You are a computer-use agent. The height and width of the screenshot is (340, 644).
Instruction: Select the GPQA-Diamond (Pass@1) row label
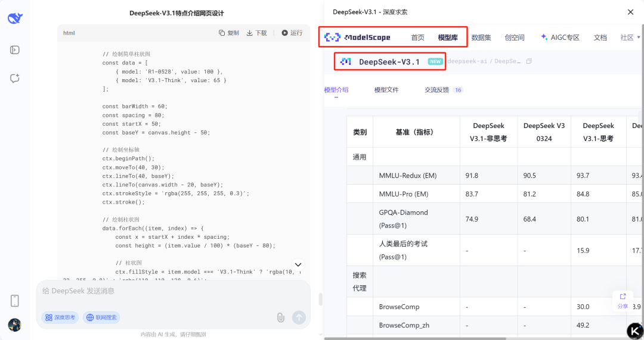click(x=403, y=219)
